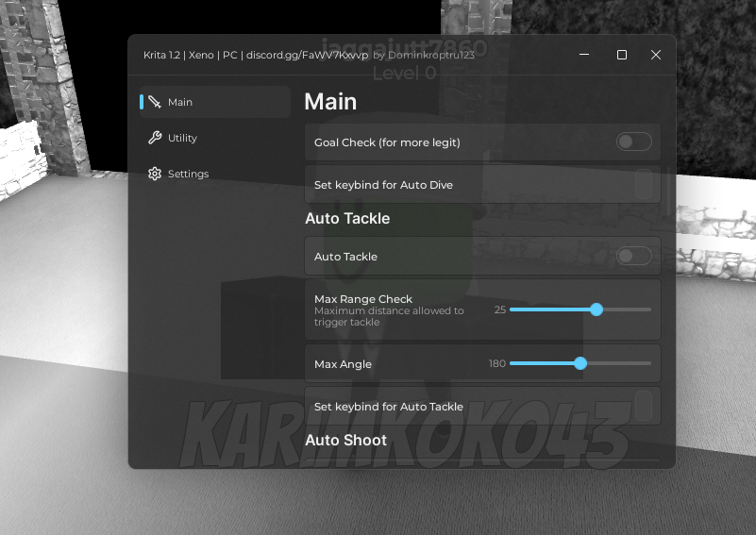This screenshot has width=756, height=535.
Task: Click the 'Set keybind for Auto Dive' label
Action: [383, 185]
